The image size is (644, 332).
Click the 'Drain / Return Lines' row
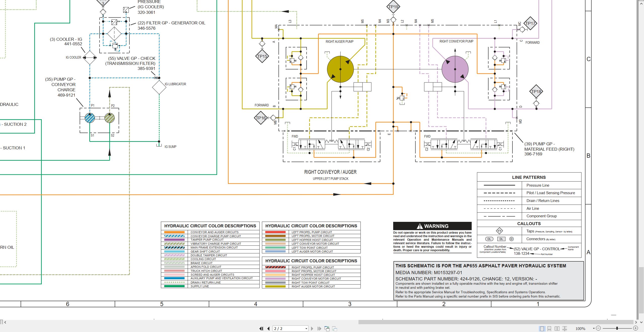coord(529,201)
